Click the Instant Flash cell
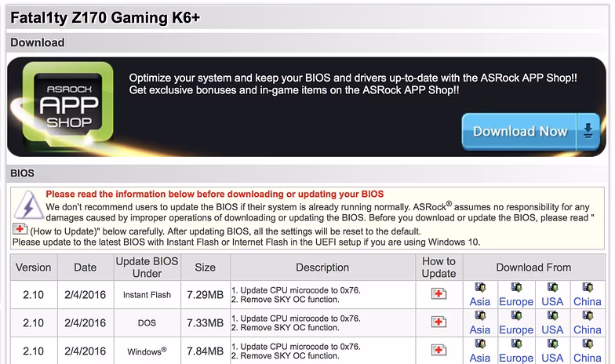The width and height of the screenshot is (615, 364). (147, 295)
